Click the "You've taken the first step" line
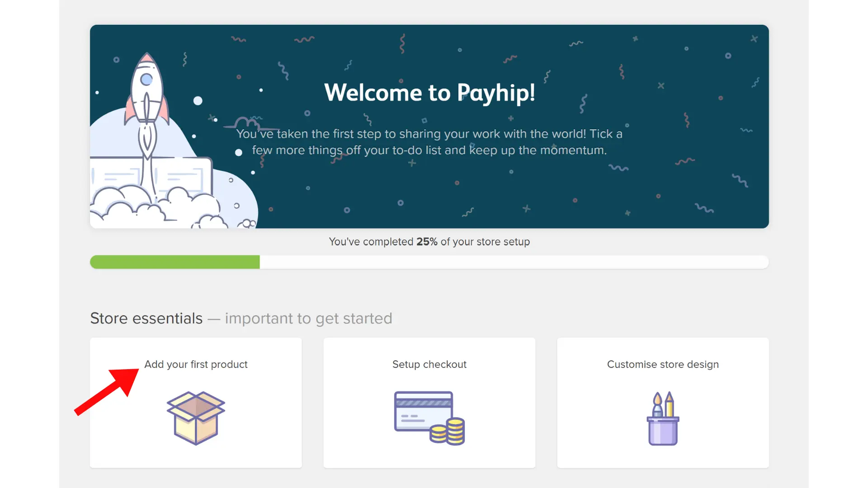 (429, 134)
